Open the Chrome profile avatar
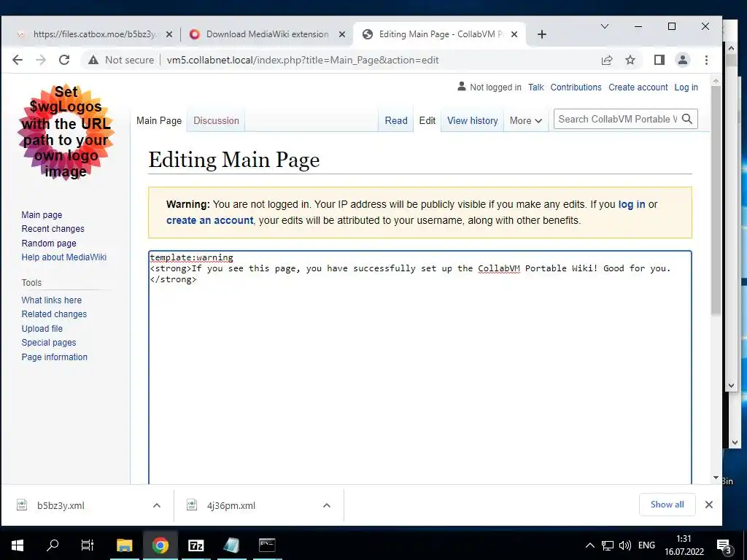Viewport: 747px width, 560px height. pos(683,60)
